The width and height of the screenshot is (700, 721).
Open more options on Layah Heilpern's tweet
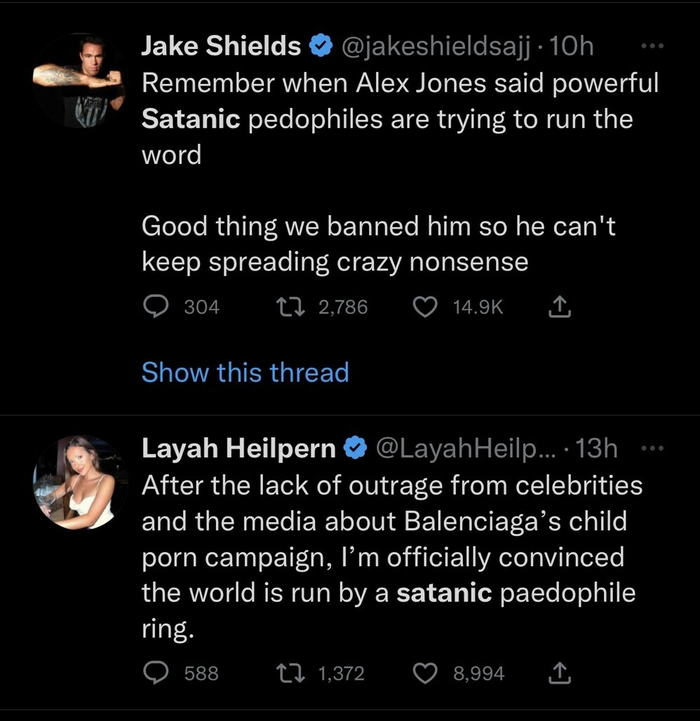tap(651, 449)
